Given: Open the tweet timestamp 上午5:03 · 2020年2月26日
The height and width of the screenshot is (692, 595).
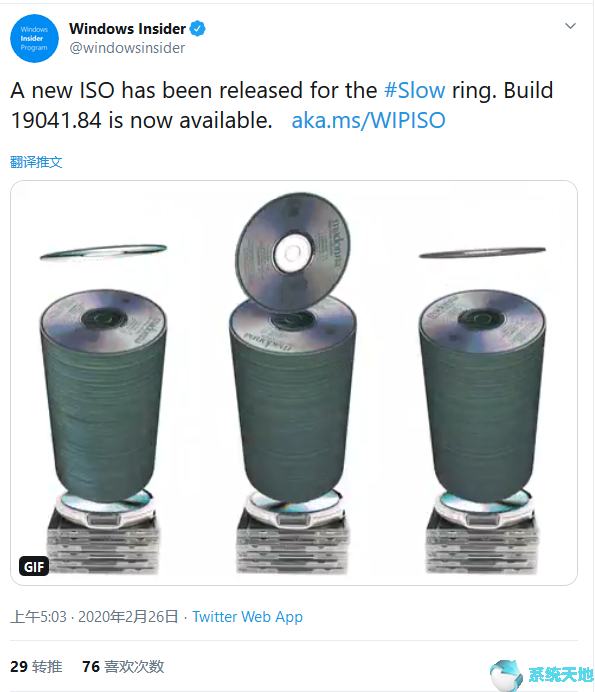Looking at the screenshot, I should [94, 617].
